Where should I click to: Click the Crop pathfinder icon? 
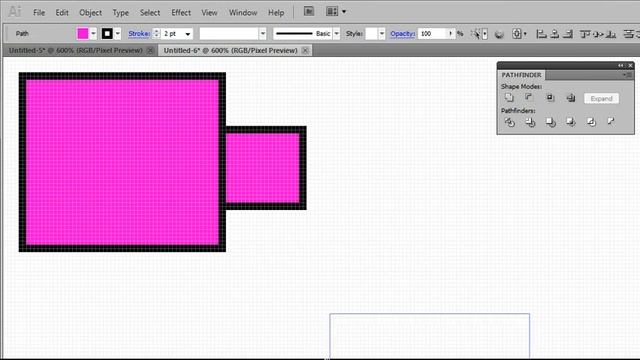click(x=570, y=122)
